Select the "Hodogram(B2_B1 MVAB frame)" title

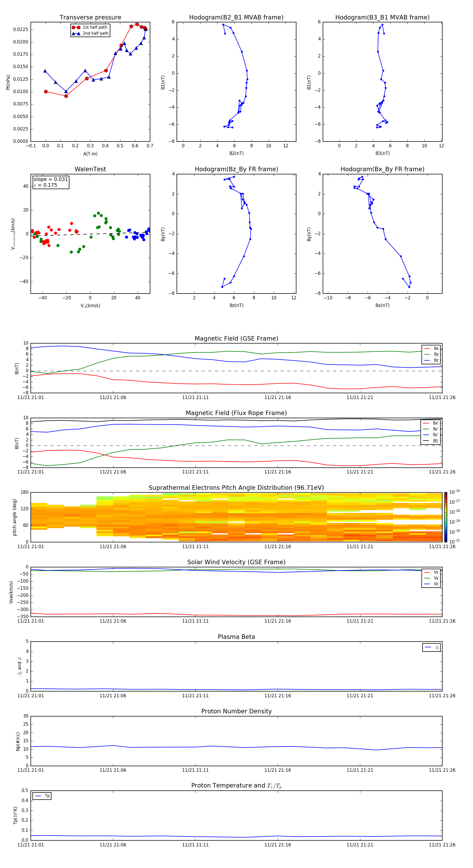[x=236, y=18]
